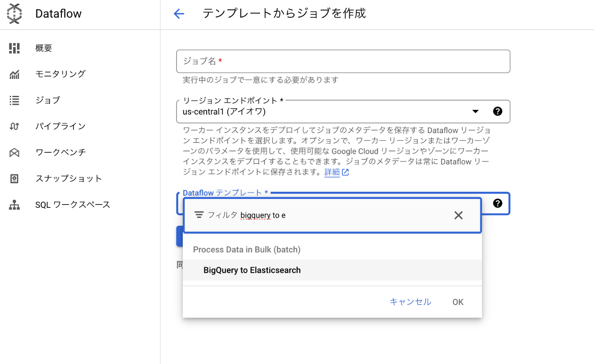Viewport: 594px width, 364px height.
Task: Open help for リージョン エンドポイント
Action: pos(498,112)
